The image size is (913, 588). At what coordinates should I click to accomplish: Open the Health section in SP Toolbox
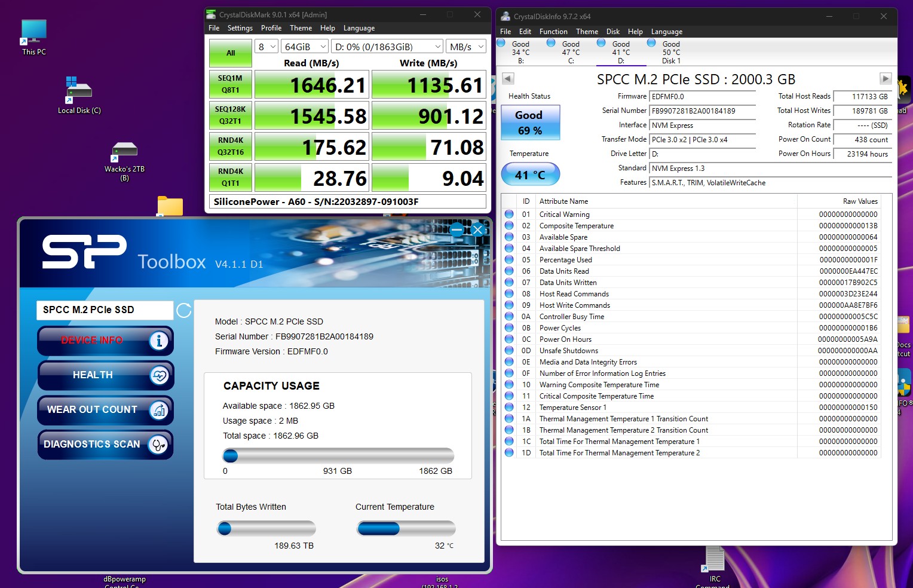[x=105, y=375]
